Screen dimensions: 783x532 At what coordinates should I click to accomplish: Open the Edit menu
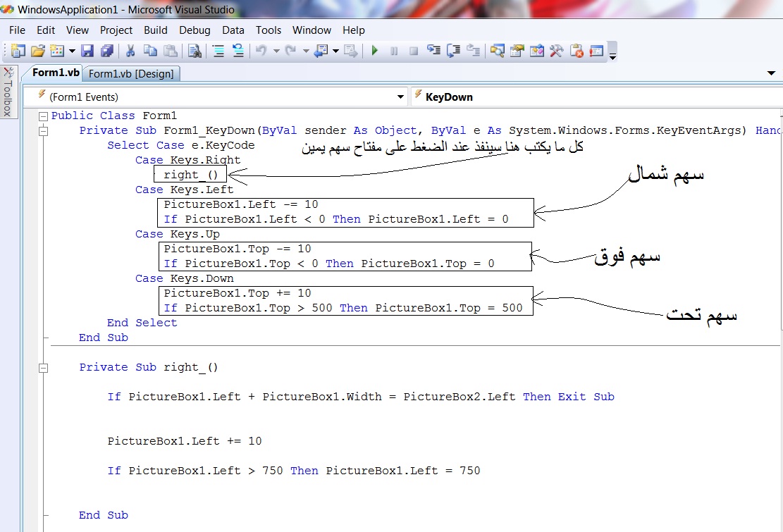click(x=45, y=30)
